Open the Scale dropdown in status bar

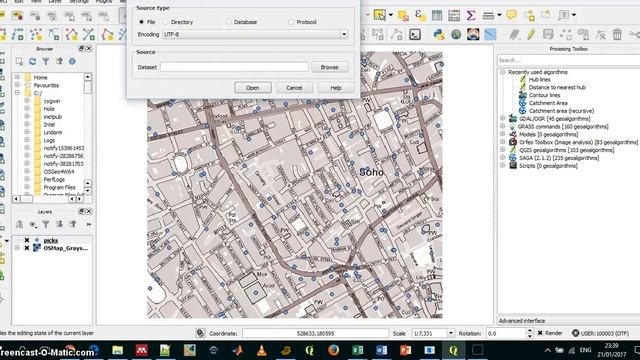click(x=451, y=333)
